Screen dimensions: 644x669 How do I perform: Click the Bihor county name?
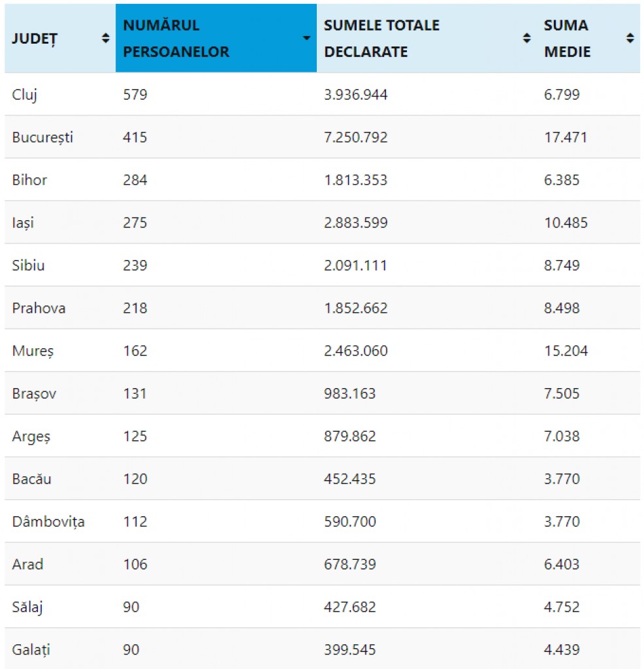coord(29,180)
